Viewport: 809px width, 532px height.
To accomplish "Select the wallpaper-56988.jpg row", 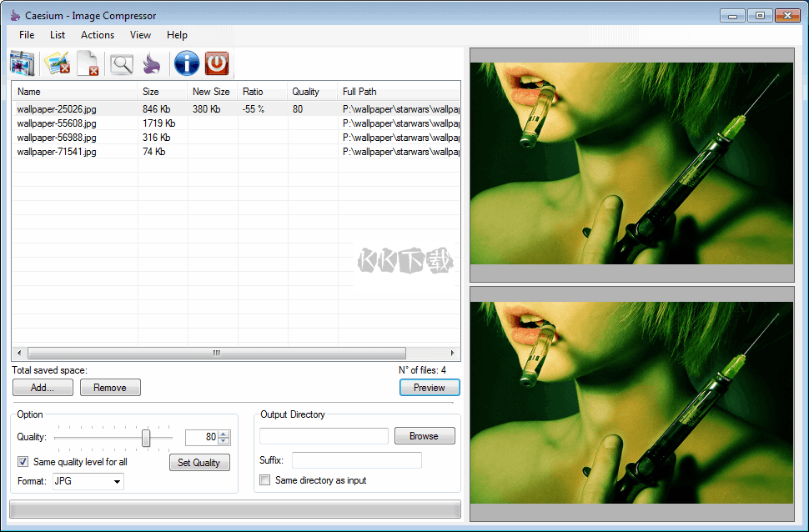I will coord(236,138).
